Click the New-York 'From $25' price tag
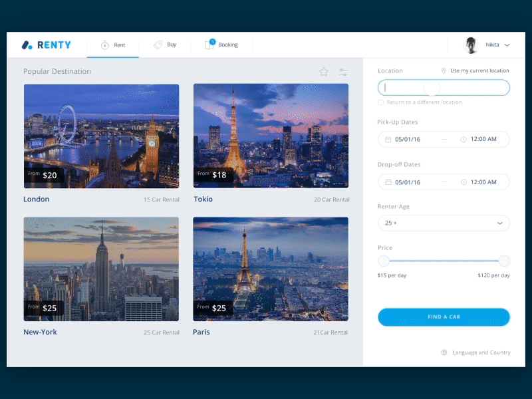532x399 pixels. click(x=44, y=308)
